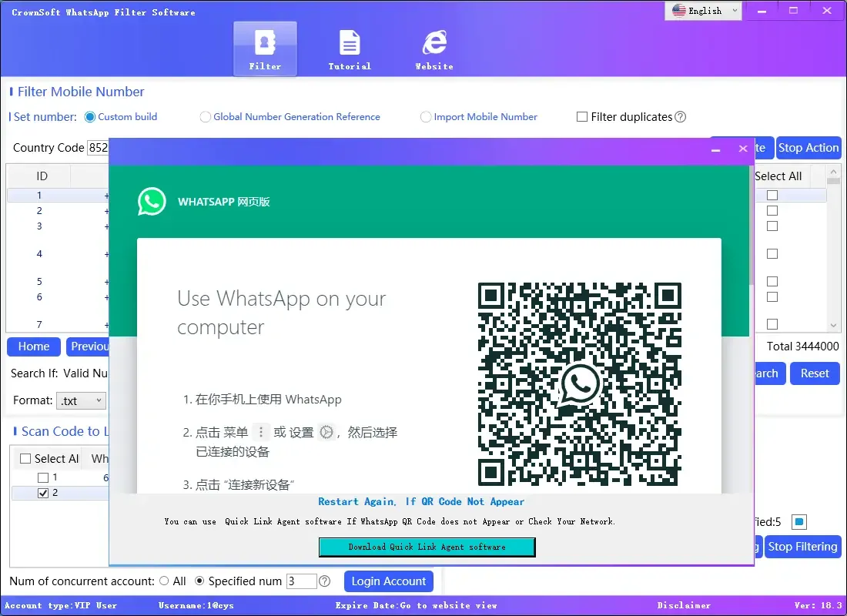The width and height of the screenshot is (847, 616).
Task: Close the WhatsApp QR code dialog
Action: 742,149
